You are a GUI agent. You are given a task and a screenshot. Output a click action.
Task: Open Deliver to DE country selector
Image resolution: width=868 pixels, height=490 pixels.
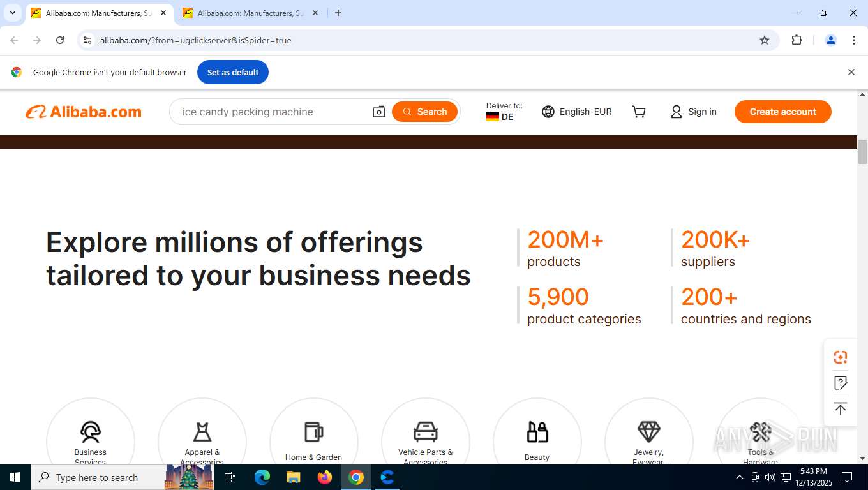pos(504,112)
